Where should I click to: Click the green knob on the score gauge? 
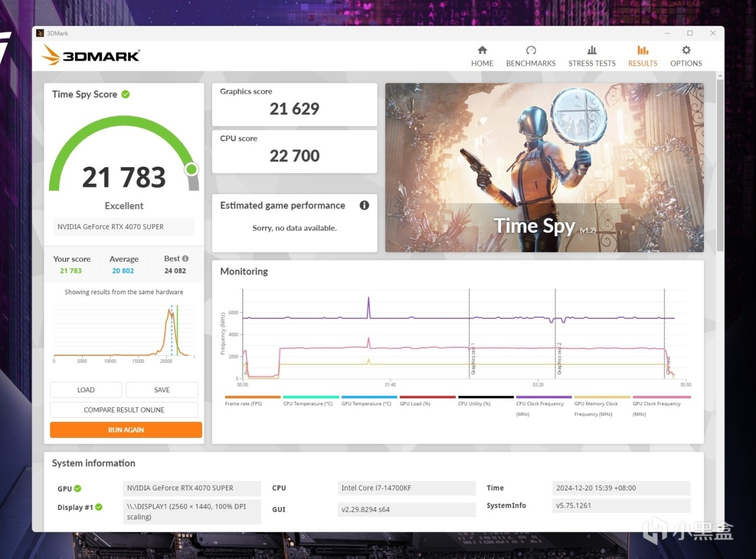click(191, 170)
